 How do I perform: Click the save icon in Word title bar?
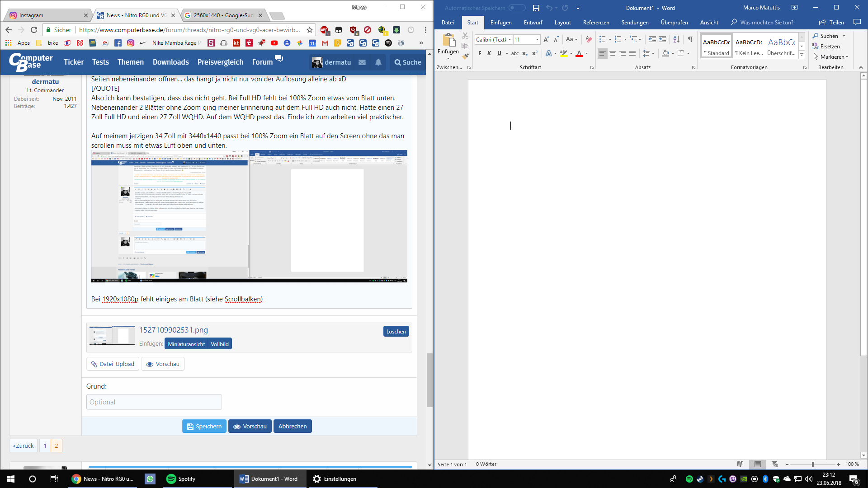pyautogui.click(x=536, y=8)
